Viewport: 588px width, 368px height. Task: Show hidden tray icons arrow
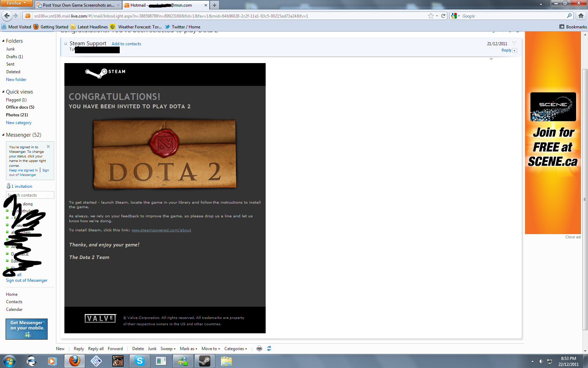coord(532,361)
